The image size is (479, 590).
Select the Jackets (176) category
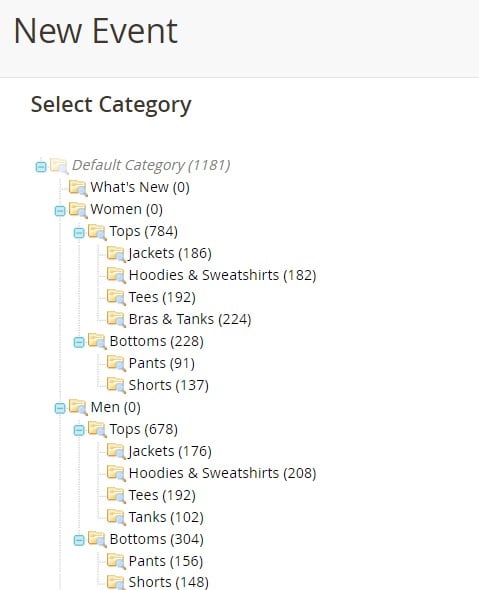170,451
